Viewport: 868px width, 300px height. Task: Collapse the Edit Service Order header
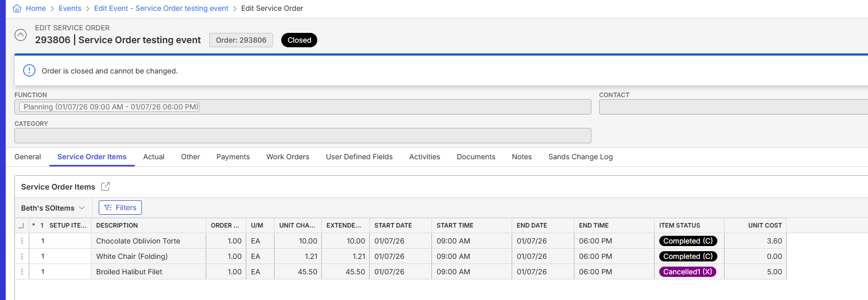coord(21,35)
